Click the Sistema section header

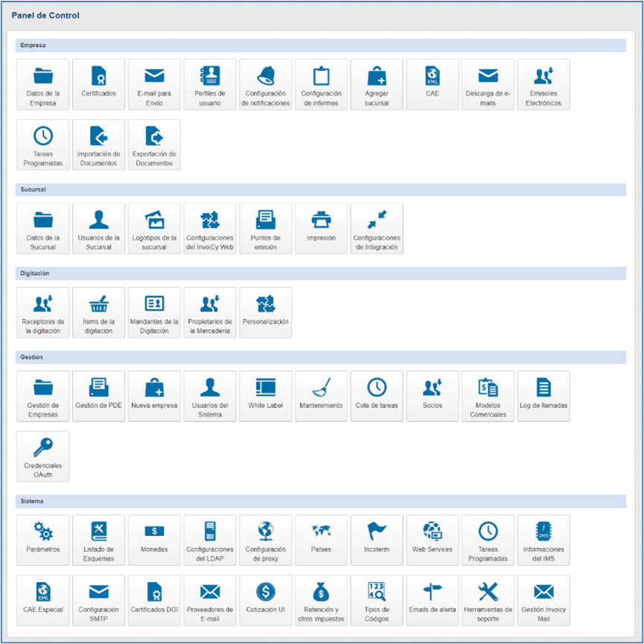click(x=321, y=501)
